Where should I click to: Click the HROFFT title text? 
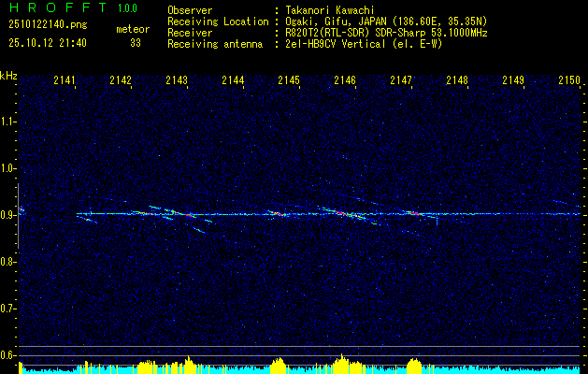(x=58, y=7)
